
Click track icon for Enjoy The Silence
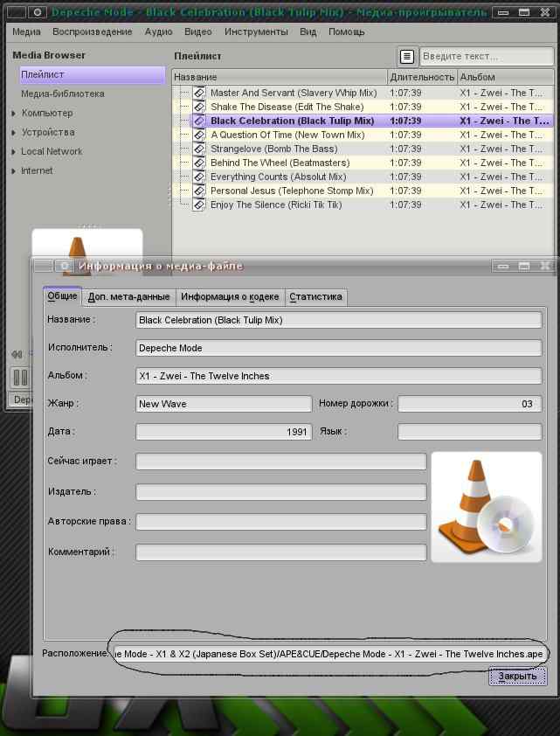coord(199,205)
